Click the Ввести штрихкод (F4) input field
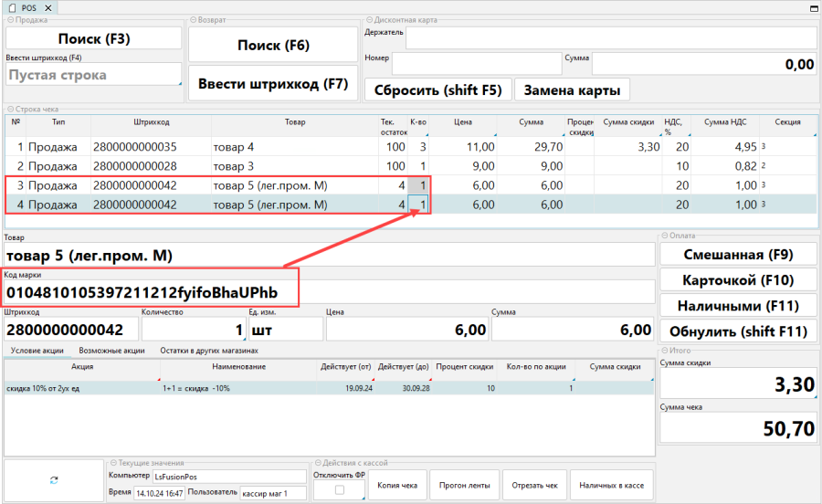The height and width of the screenshot is (504, 822). click(x=91, y=75)
